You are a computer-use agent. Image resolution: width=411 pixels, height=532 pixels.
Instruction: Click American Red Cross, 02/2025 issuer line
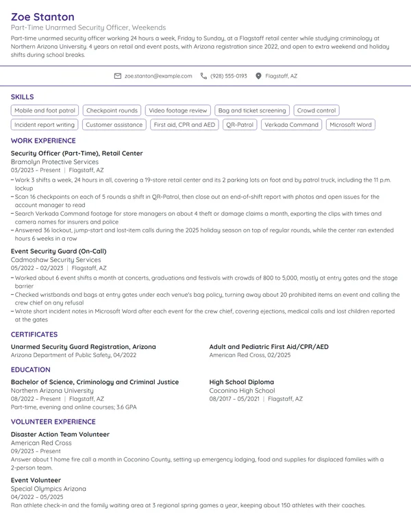point(250,355)
